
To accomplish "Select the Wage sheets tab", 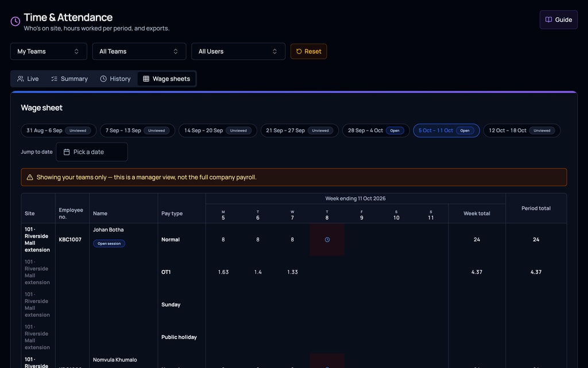I will pos(167,79).
